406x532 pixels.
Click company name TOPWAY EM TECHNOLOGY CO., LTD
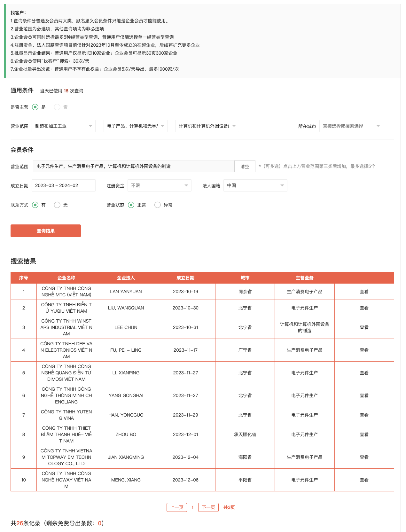(x=66, y=457)
